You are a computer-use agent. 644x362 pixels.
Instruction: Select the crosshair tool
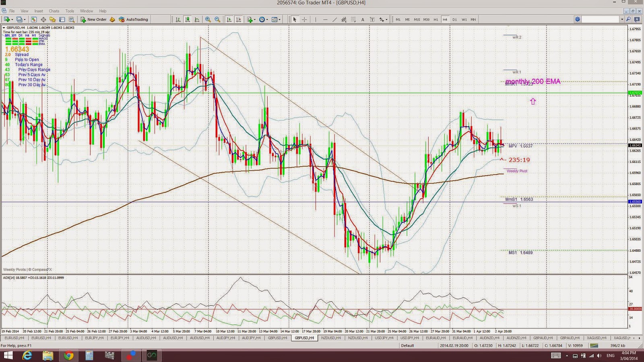(x=304, y=19)
